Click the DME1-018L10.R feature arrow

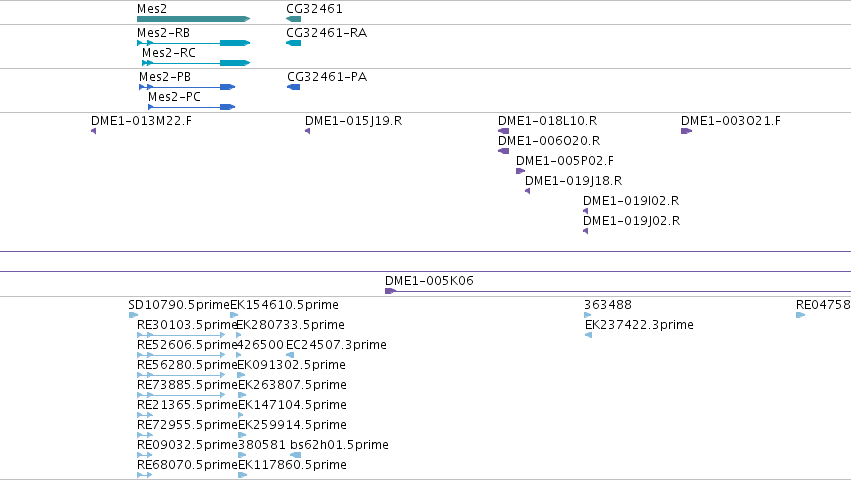click(x=504, y=131)
